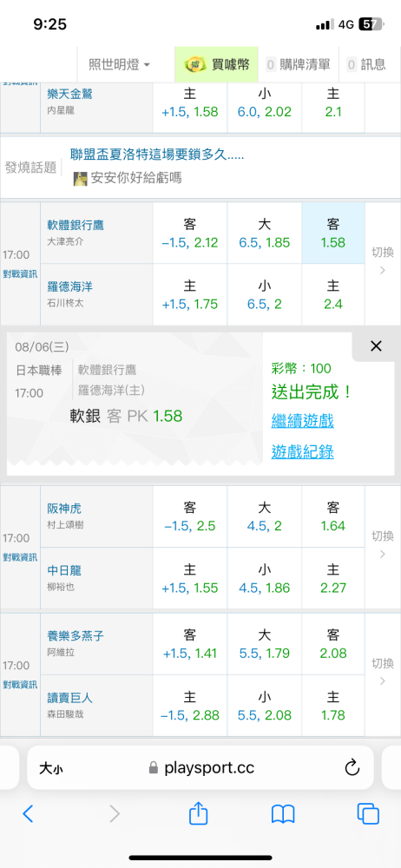Tap Safari forward arrow icon

pyautogui.click(x=115, y=813)
